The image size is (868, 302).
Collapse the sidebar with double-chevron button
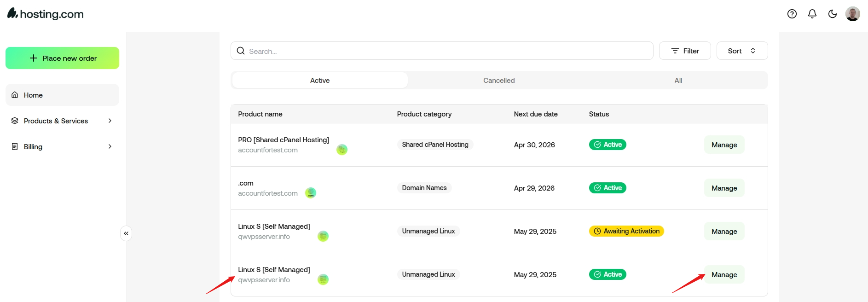click(x=126, y=233)
